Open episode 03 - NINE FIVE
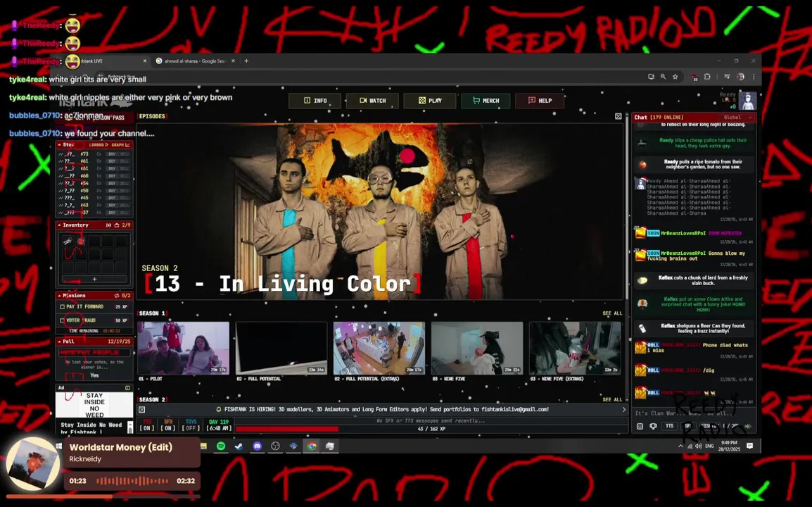Viewport: 812px width, 507px height. pos(477,348)
